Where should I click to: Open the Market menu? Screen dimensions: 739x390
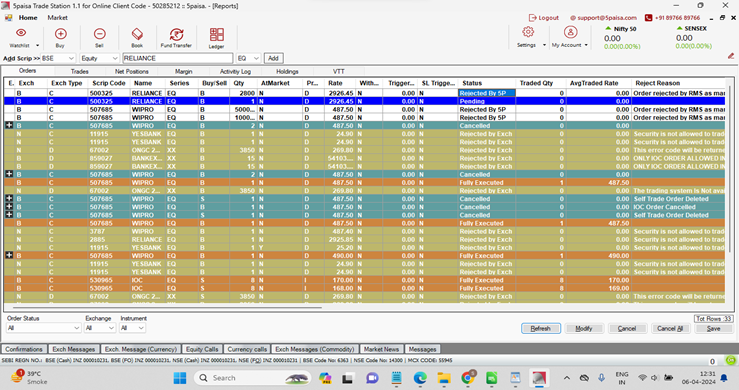click(57, 17)
